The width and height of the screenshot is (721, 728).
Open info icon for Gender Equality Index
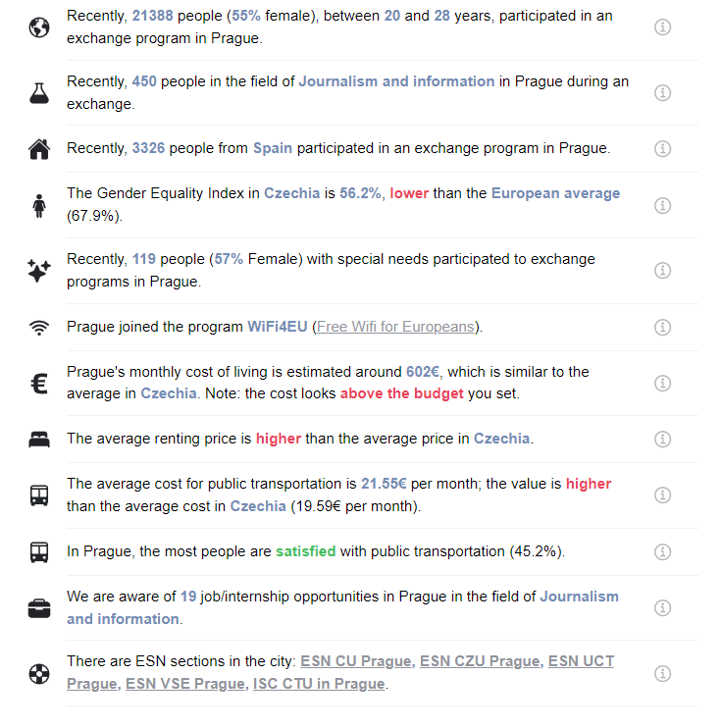(662, 205)
